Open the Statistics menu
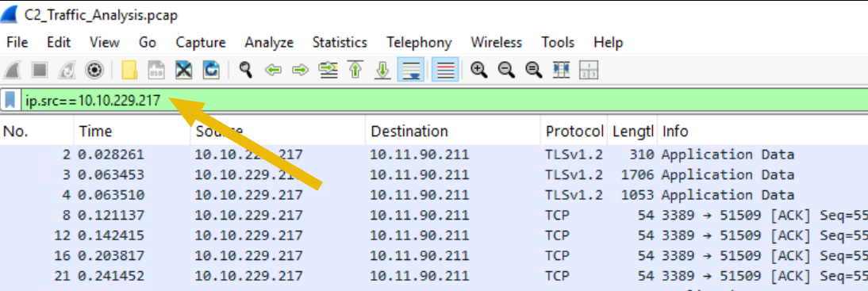 340,43
